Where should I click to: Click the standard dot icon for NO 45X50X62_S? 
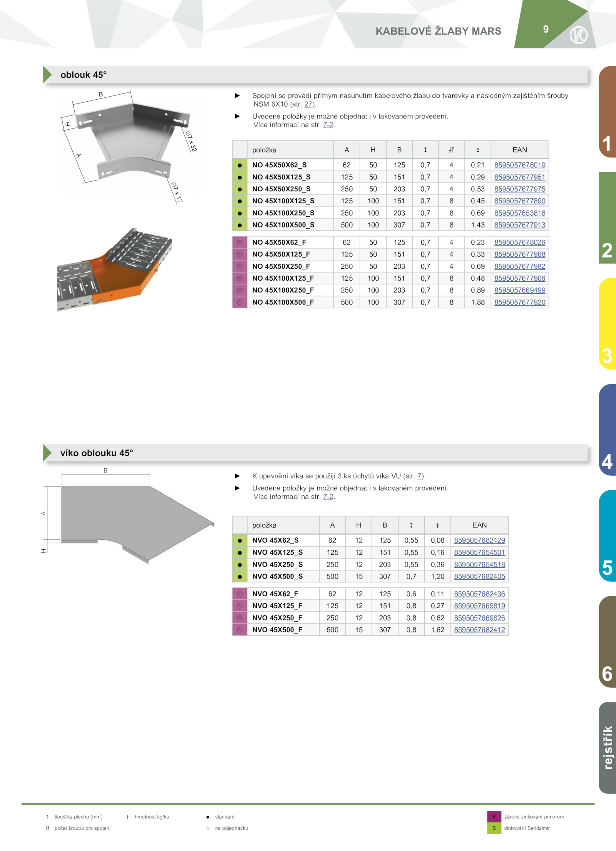click(239, 166)
